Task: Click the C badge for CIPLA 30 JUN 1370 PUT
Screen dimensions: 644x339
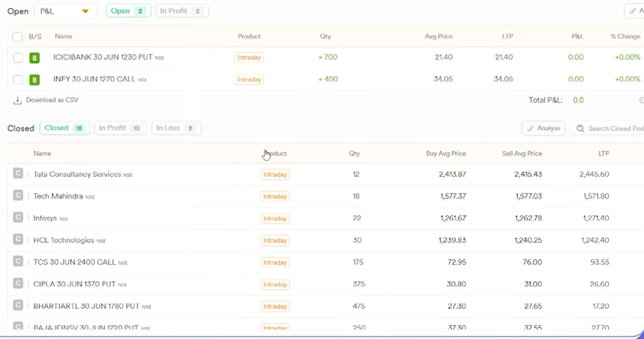Action: [x=18, y=284]
